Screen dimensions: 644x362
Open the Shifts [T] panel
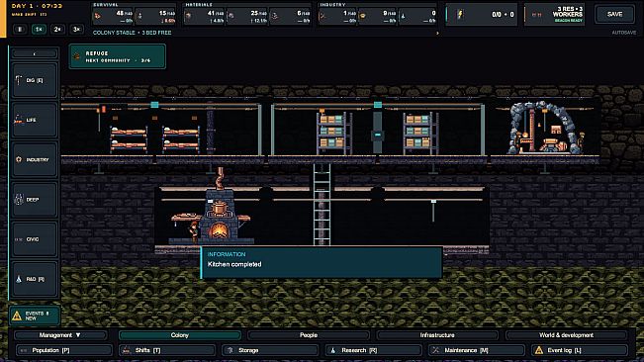point(167,350)
